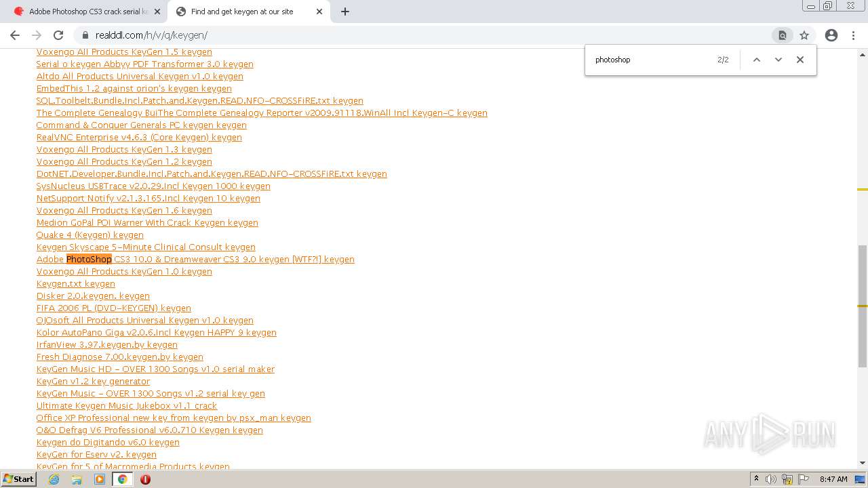Open KeyGen Music HD serial maker link
This screenshot has width=868, height=488.
point(155,369)
